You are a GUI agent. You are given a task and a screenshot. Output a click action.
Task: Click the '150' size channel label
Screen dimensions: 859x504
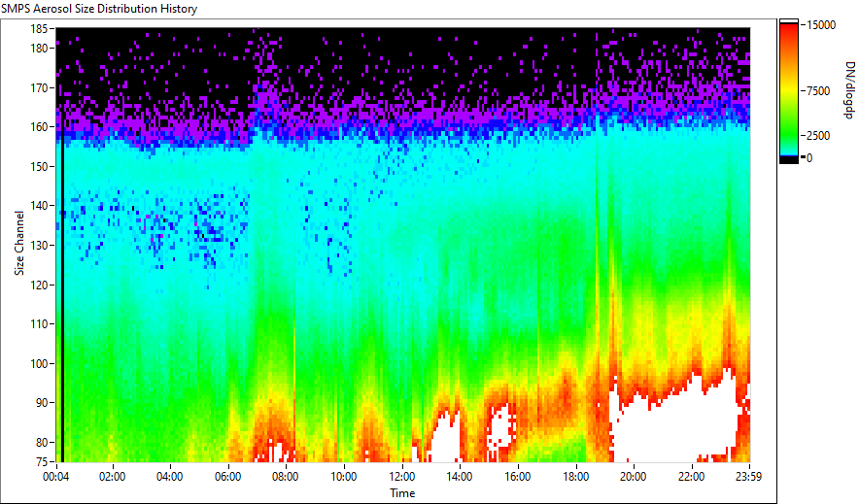40,166
